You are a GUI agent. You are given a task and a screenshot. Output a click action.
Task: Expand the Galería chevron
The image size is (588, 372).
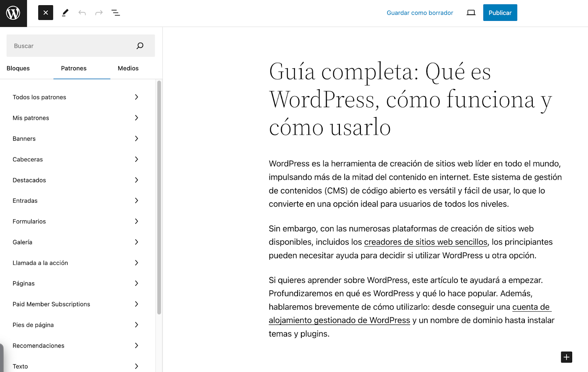(136, 242)
